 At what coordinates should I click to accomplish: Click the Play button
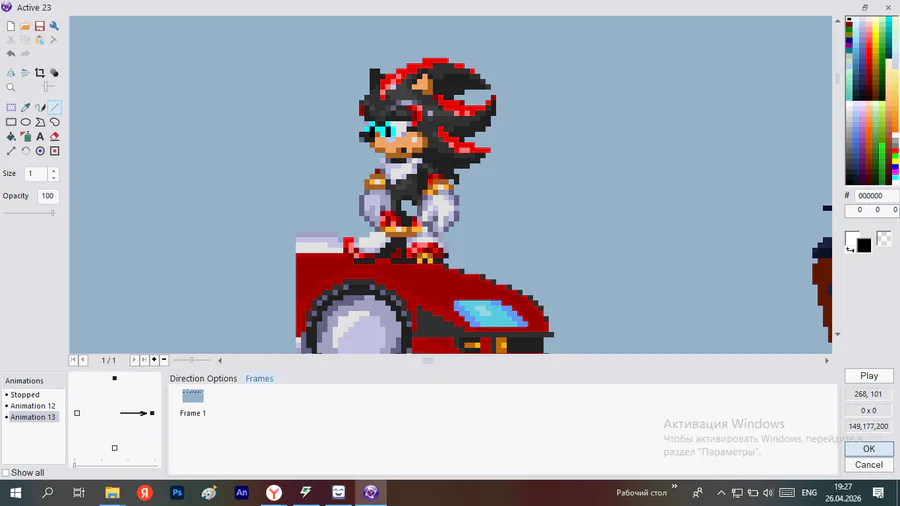869,376
